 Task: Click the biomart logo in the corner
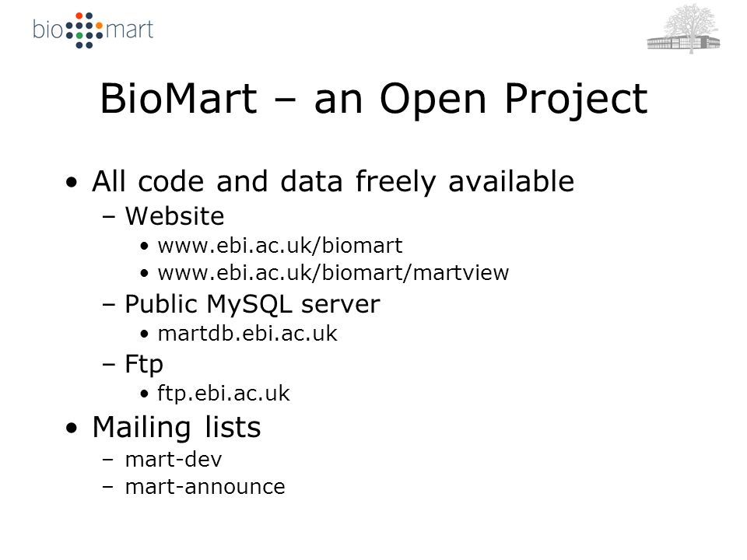tap(93, 30)
